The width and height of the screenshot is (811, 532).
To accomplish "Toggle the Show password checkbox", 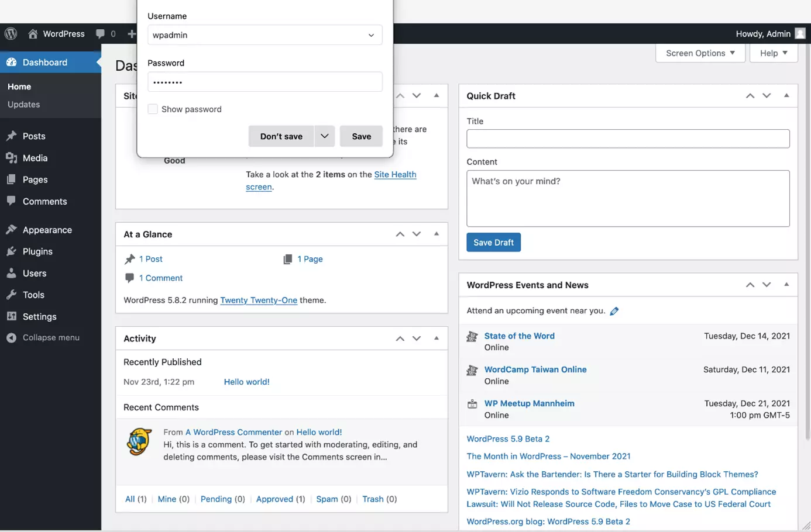I will click(153, 109).
